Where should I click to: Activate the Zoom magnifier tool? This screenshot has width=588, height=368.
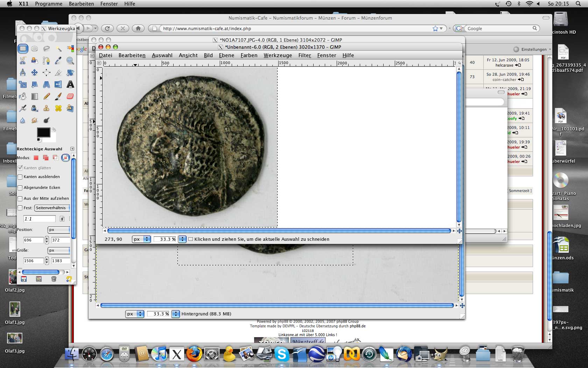tap(70, 61)
